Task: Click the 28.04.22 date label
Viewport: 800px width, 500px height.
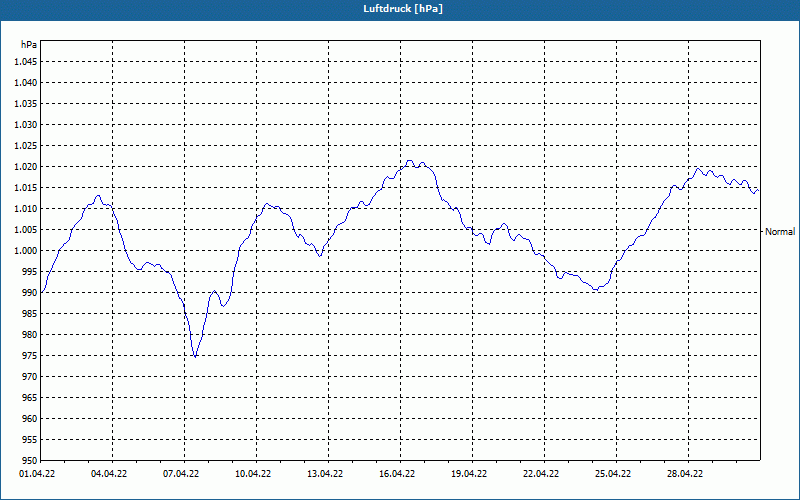Action: [685, 474]
